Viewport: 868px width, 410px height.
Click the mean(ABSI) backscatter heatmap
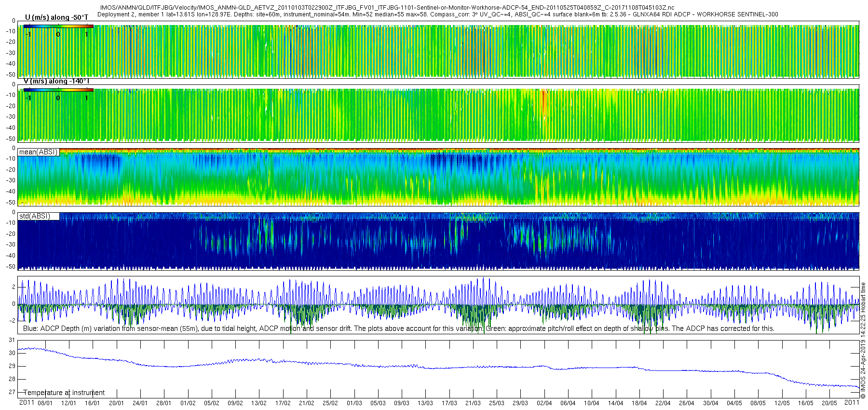click(438, 177)
